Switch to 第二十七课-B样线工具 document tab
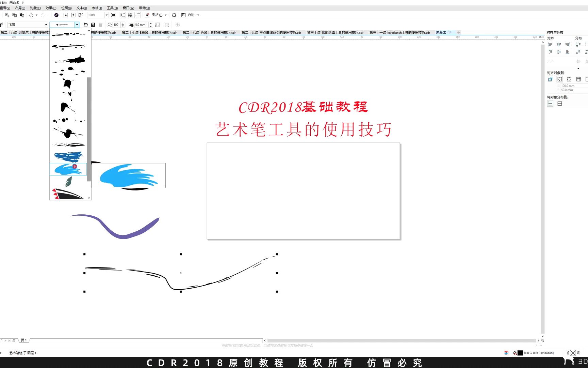This screenshot has width=588, height=368. (x=149, y=33)
